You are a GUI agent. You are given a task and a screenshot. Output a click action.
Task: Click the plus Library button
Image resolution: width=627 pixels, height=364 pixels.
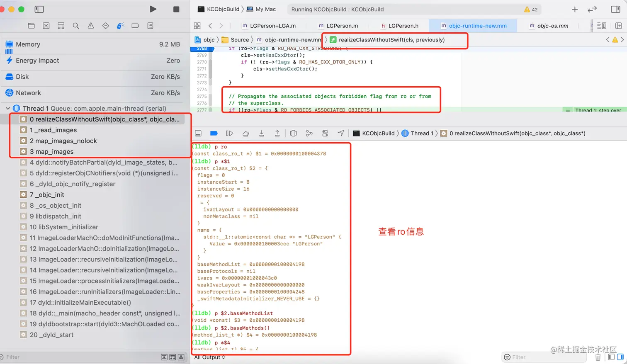point(575,9)
